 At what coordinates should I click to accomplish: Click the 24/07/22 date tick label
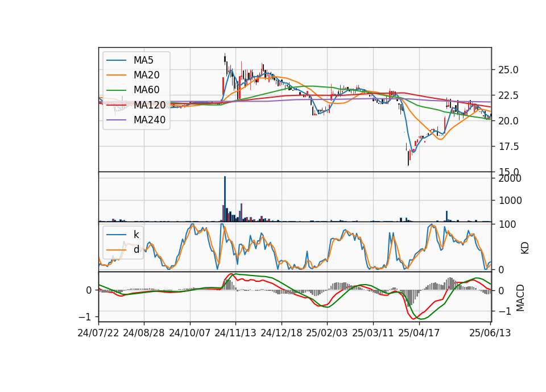(x=98, y=333)
